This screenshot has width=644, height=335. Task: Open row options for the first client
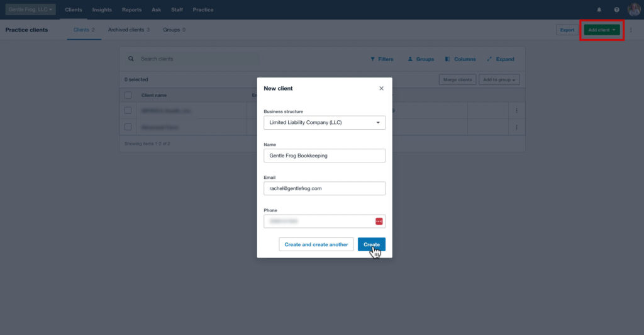click(x=516, y=111)
